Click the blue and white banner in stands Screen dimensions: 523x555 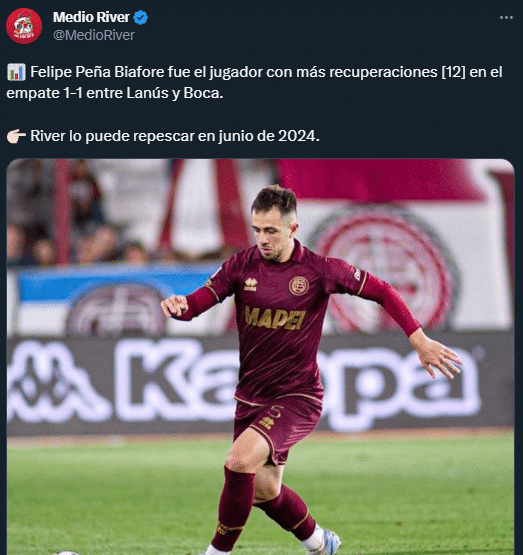tap(115, 283)
